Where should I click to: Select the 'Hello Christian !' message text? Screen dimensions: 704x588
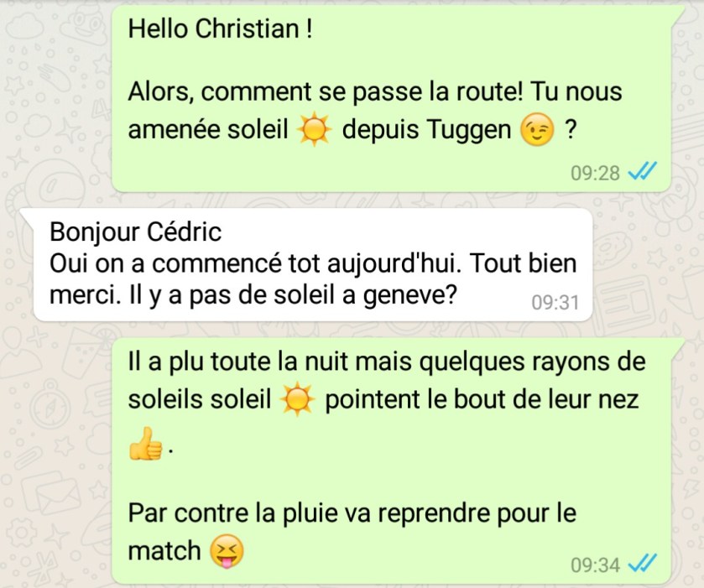click(x=220, y=29)
